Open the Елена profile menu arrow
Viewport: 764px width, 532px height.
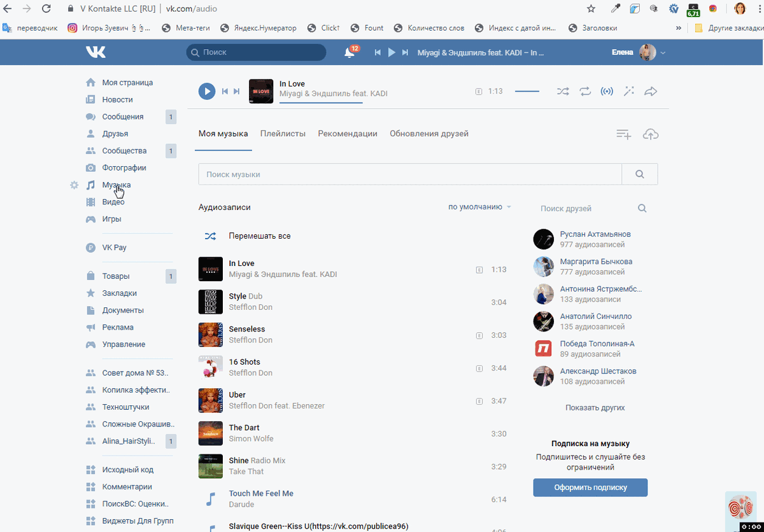click(x=663, y=53)
